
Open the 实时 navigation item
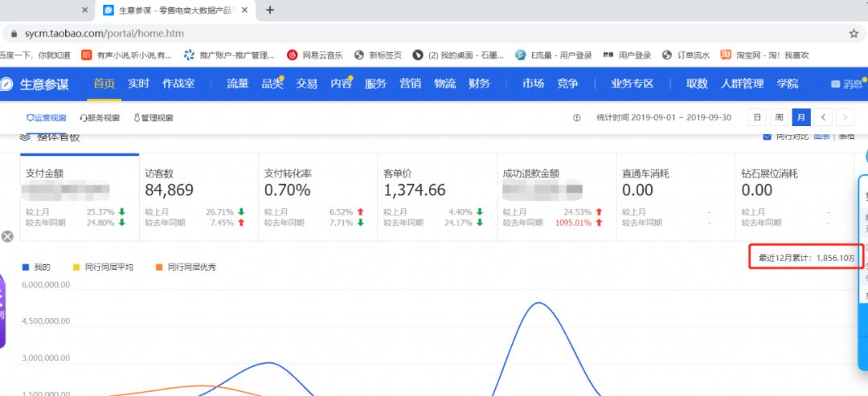pos(138,84)
